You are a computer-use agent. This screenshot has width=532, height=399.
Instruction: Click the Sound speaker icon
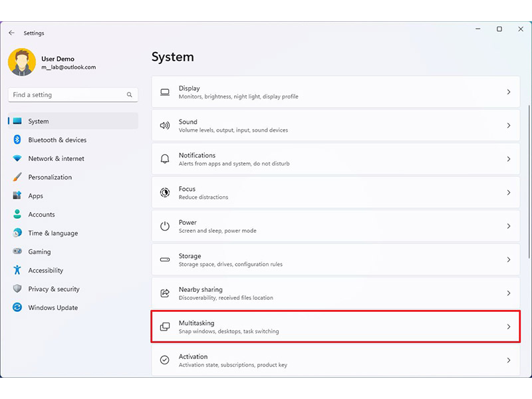point(165,126)
